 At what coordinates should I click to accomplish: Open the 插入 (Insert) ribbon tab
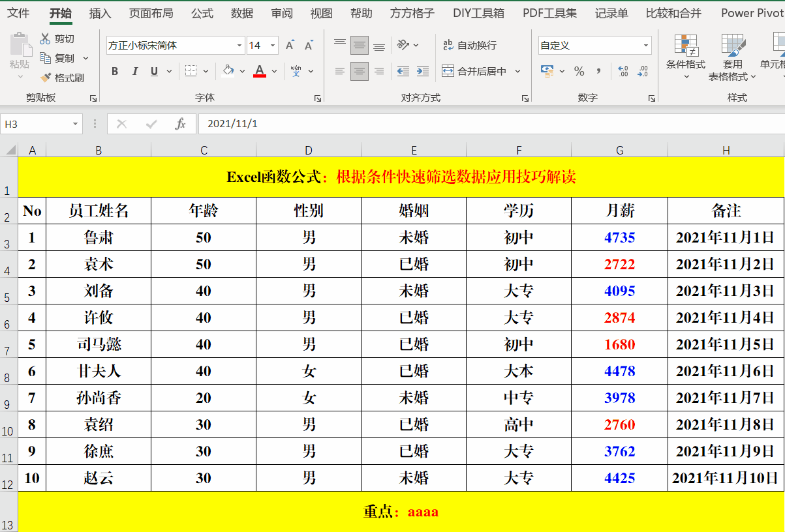(x=100, y=13)
